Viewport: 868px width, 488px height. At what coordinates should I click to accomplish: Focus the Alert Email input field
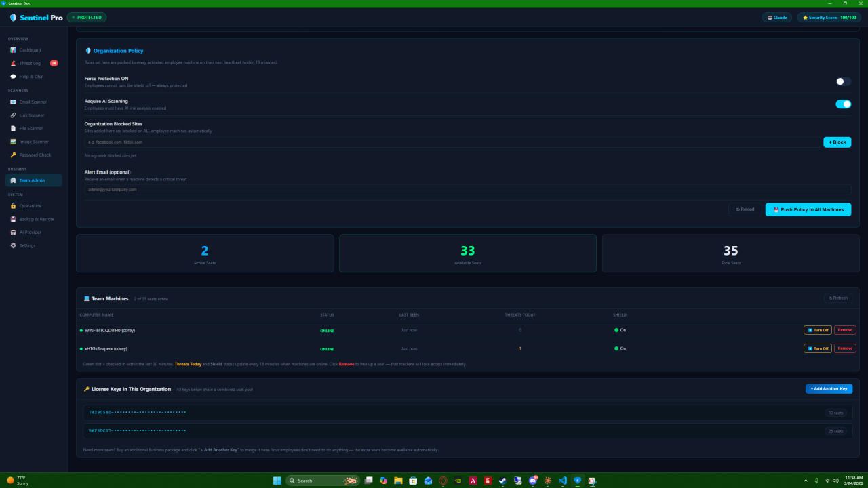468,190
